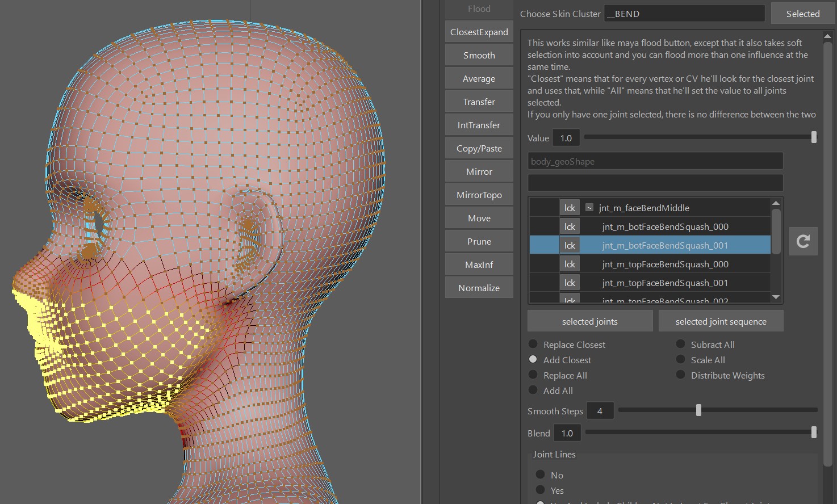Open the ClosestExpand tab

point(479,32)
